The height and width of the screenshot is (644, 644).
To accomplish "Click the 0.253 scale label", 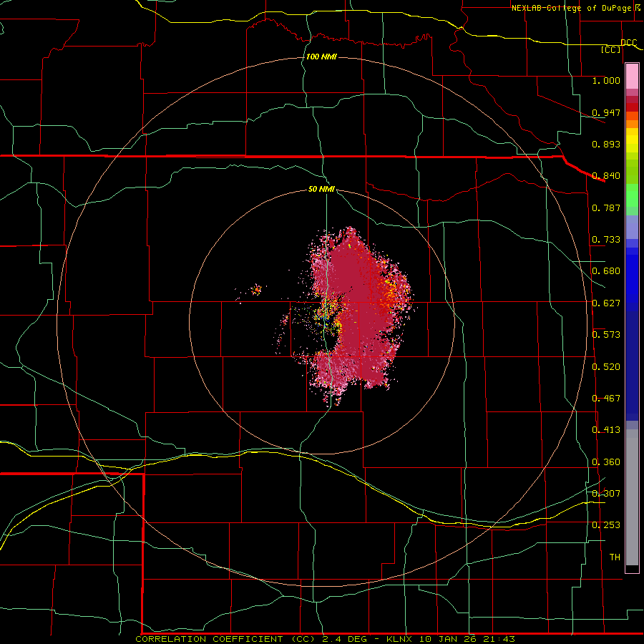I will point(606,525).
